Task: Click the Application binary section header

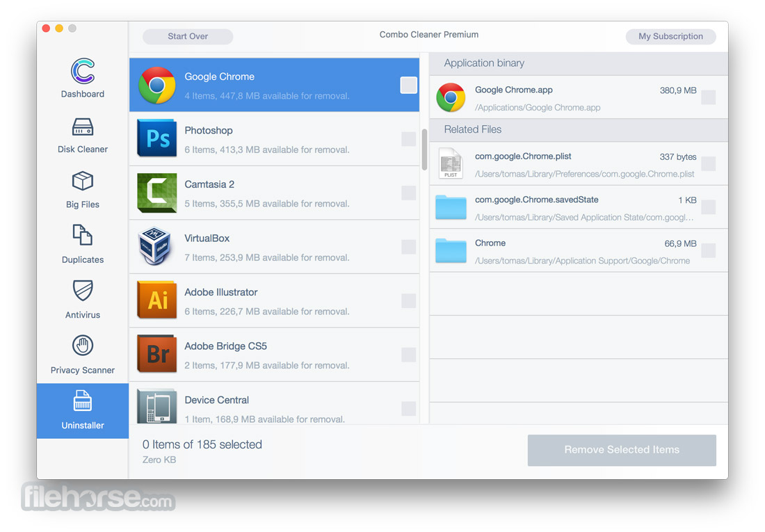Action: [579, 63]
